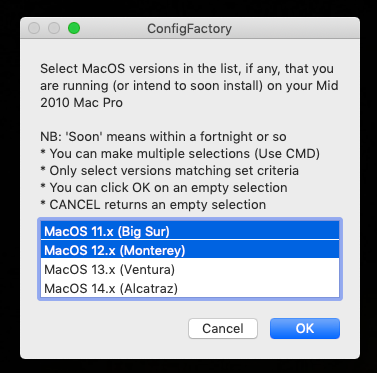Click empty title bar area right of ConfigFactory
377x373 pixels.
(x=293, y=29)
